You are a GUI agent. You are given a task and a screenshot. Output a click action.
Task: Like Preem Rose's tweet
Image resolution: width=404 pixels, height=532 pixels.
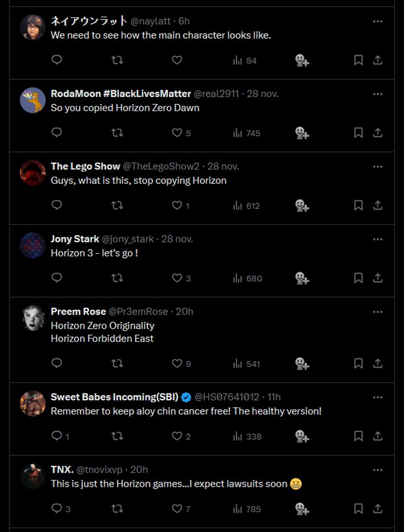(x=177, y=363)
